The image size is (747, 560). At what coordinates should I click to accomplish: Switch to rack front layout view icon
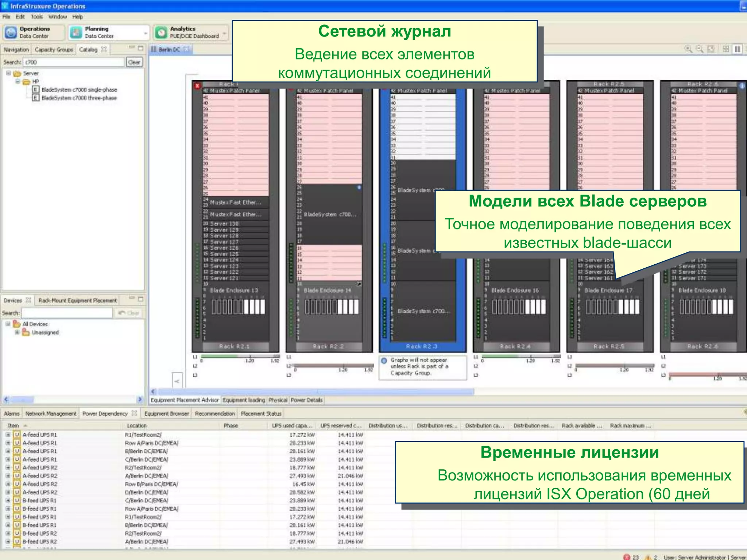pyautogui.click(x=738, y=49)
